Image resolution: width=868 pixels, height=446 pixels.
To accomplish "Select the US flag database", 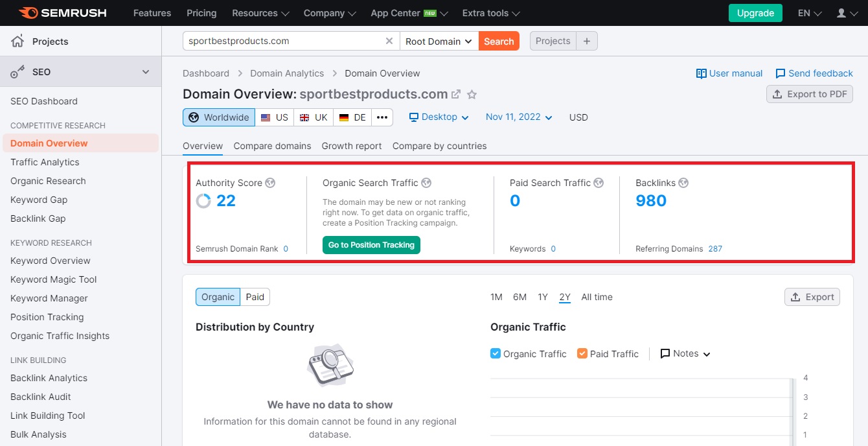I will pyautogui.click(x=274, y=117).
